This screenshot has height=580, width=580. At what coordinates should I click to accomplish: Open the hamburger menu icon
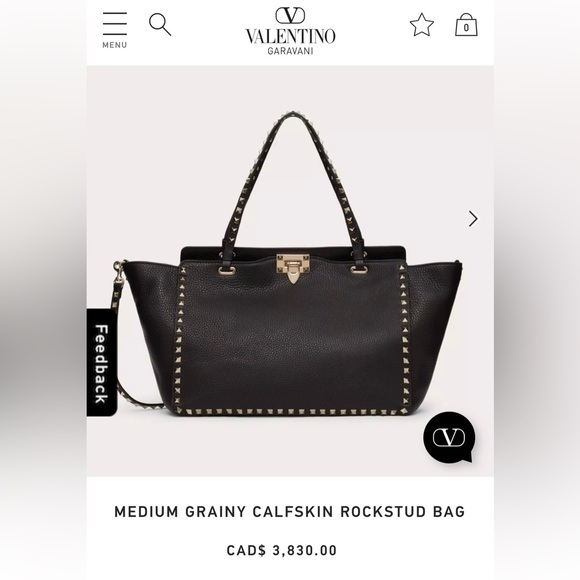click(x=115, y=24)
